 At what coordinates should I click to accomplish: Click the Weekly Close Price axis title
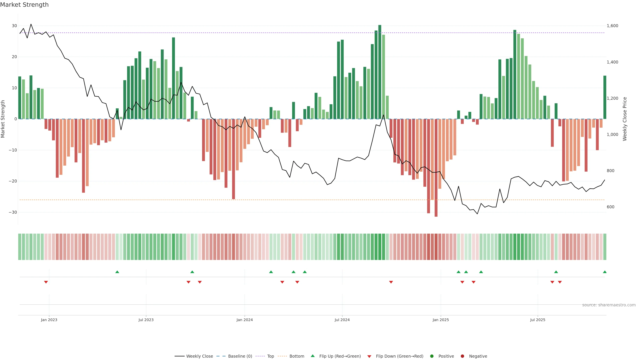pyautogui.click(x=625, y=119)
